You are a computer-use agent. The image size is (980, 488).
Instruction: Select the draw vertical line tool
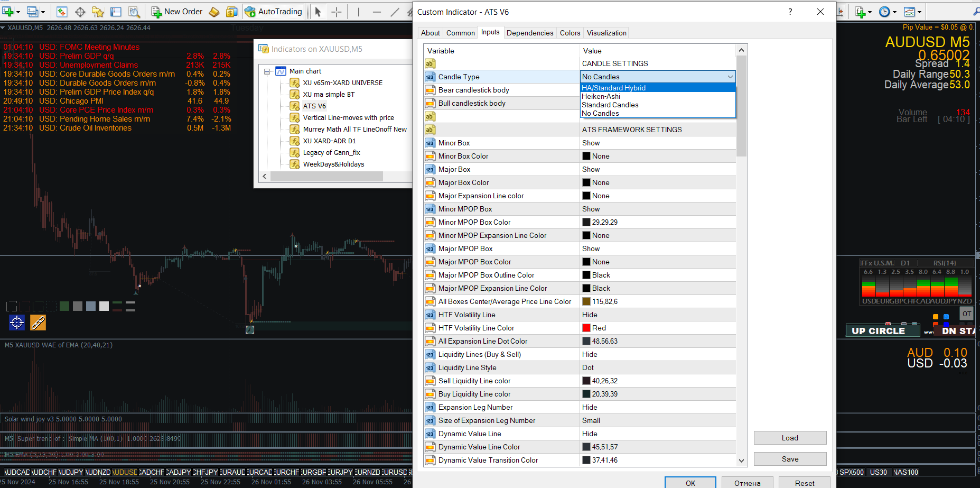click(358, 12)
